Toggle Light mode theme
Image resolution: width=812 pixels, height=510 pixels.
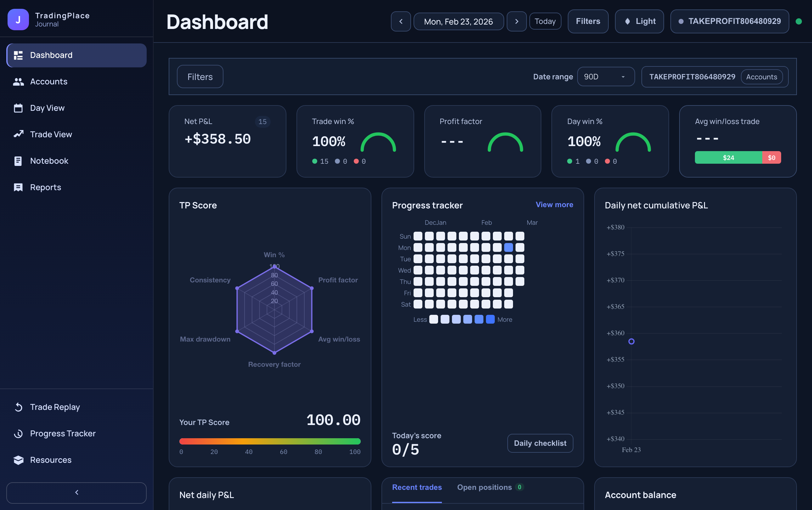pos(639,21)
